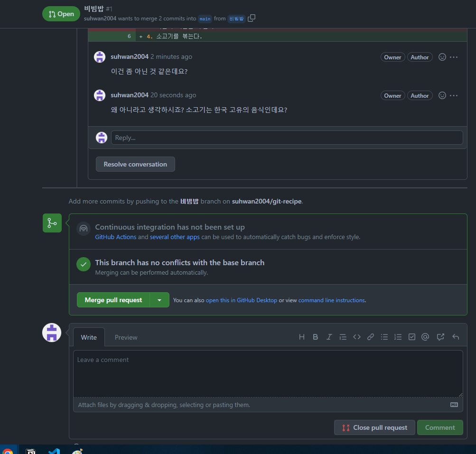Click Resolve conversation button
The width and height of the screenshot is (476, 454).
tap(135, 164)
